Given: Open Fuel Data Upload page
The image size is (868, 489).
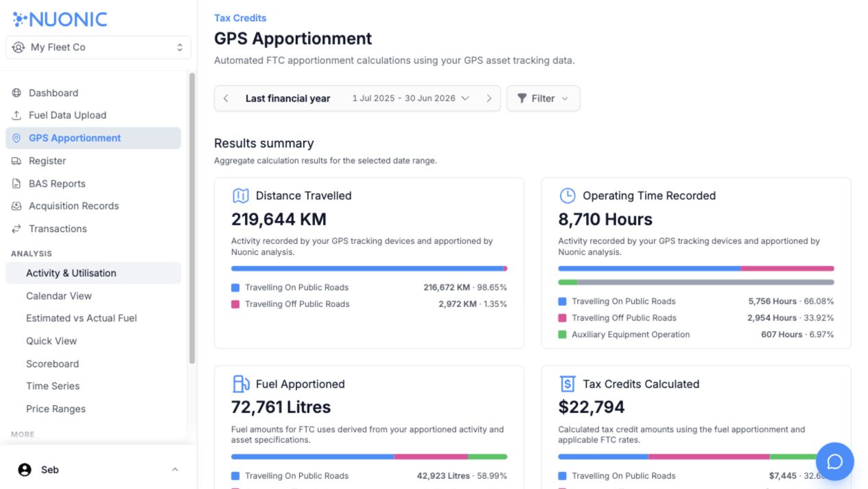Looking at the screenshot, I should [x=93, y=115].
